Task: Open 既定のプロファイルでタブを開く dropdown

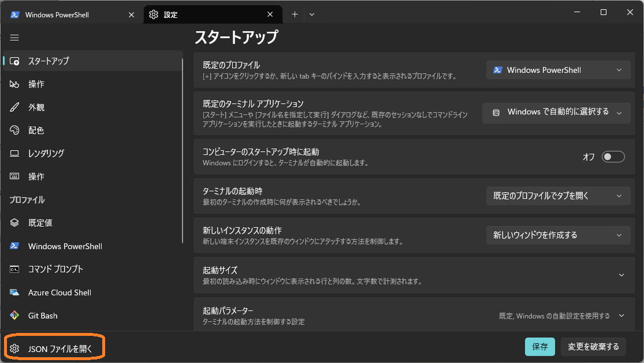Action: pos(558,196)
